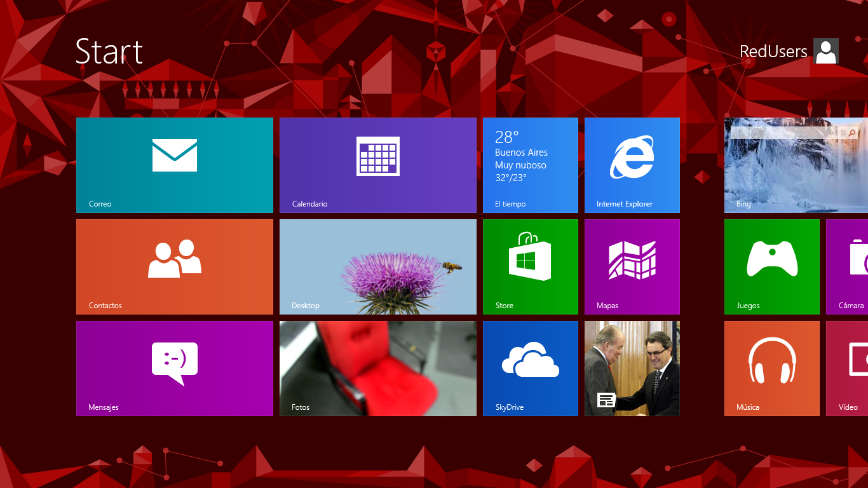
Task: Click the 32°/23° forecast text
Action: click(511, 178)
